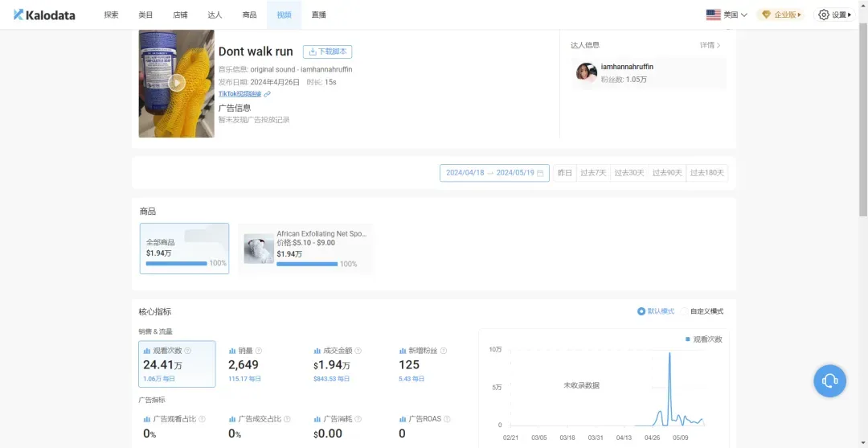868x448 pixels.
Task: Select 自定义模式 radio option
Action: pos(685,311)
